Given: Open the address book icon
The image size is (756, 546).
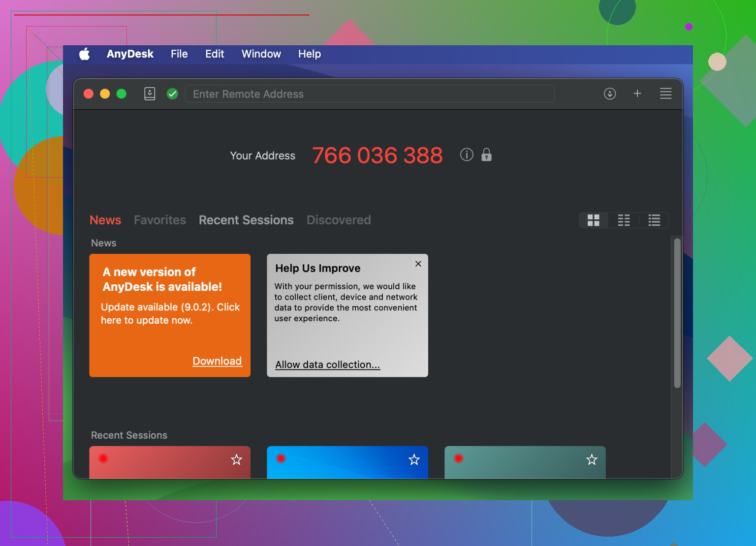Looking at the screenshot, I should pos(150,93).
